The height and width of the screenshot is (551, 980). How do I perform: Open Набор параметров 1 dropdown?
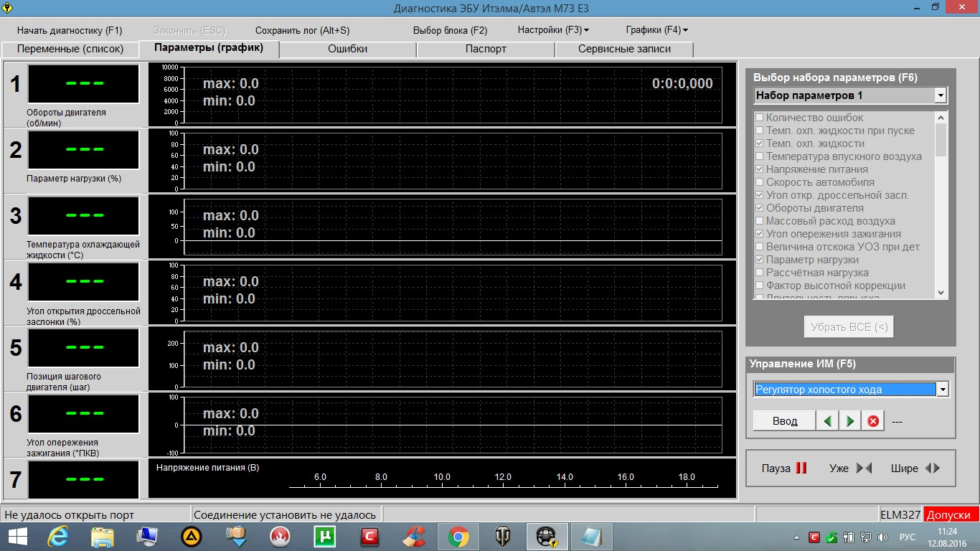tap(941, 95)
